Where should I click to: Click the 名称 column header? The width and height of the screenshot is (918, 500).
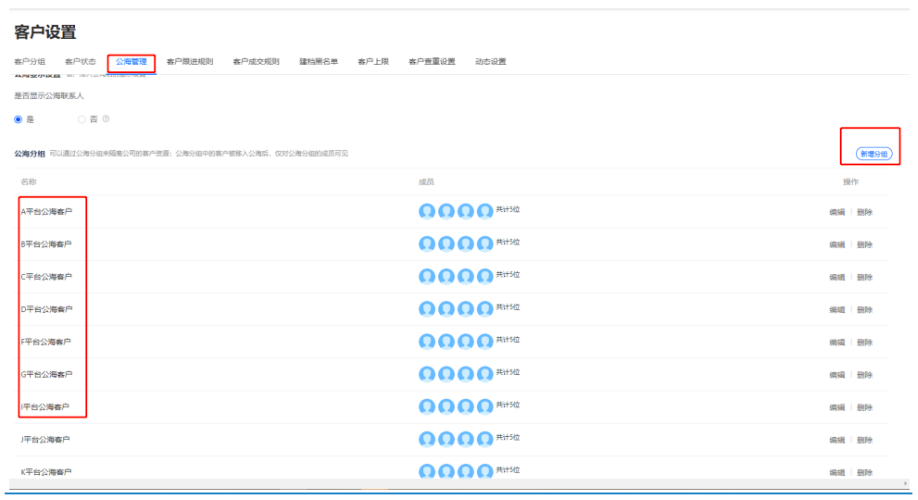tap(29, 182)
